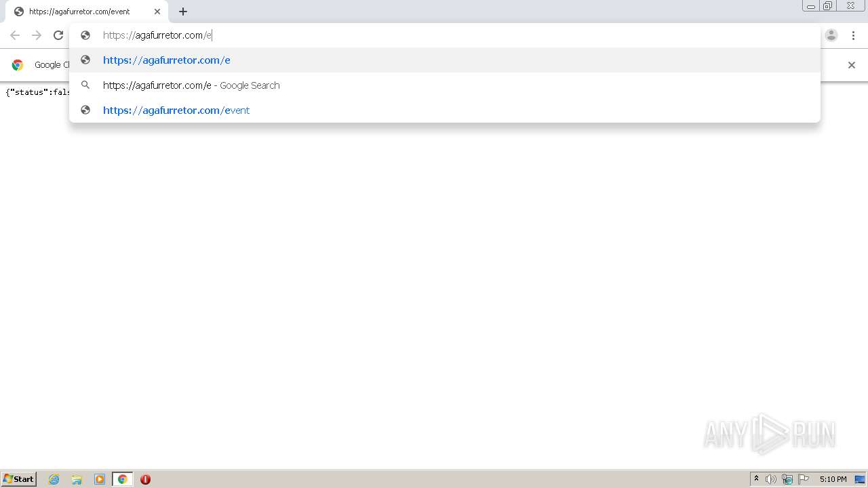Open the Action Center flag icon
Image resolution: width=868 pixels, height=488 pixels.
(804, 479)
